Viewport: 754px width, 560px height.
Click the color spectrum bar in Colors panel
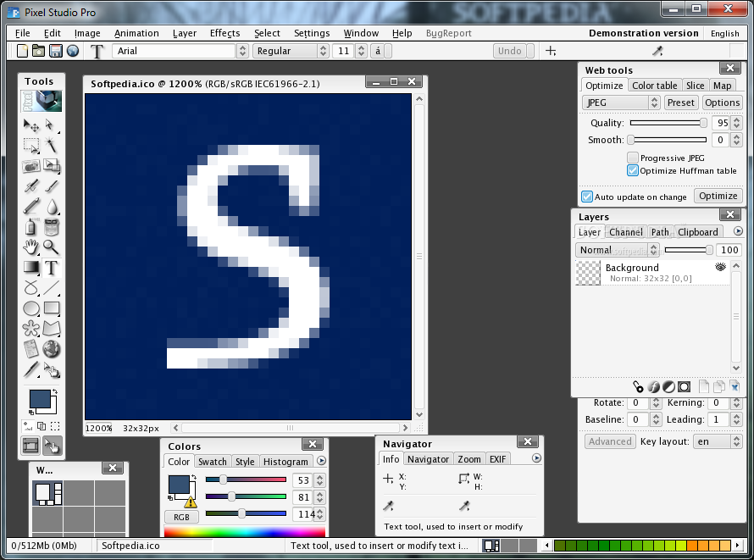pos(245,532)
